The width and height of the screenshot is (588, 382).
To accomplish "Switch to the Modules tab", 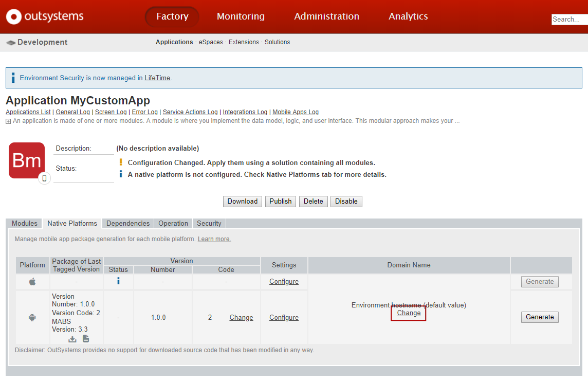I will tap(24, 223).
